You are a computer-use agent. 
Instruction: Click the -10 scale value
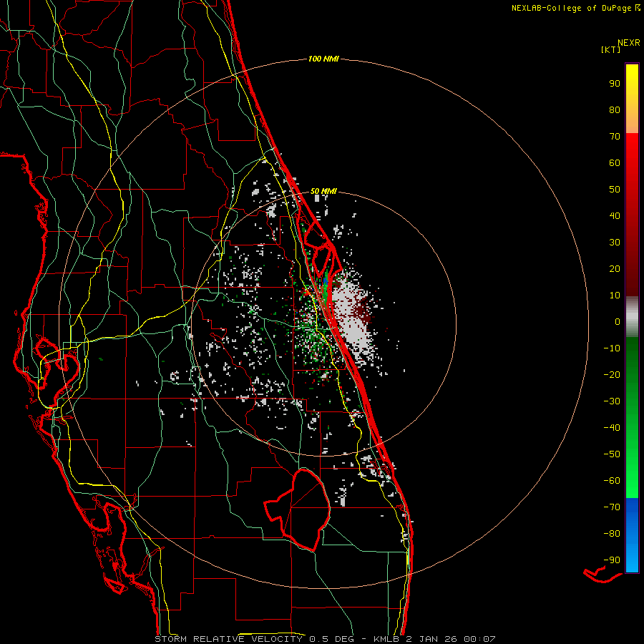[612, 348]
